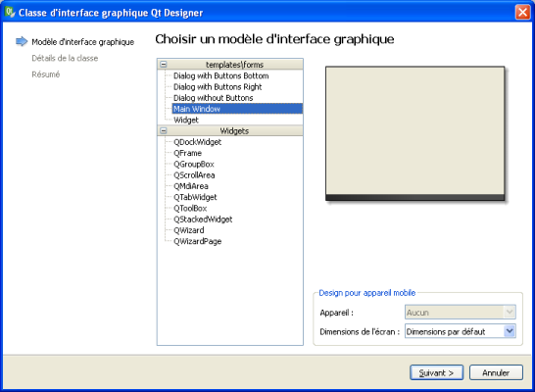Click the Détails de la classe step

(x=65, y=58)
